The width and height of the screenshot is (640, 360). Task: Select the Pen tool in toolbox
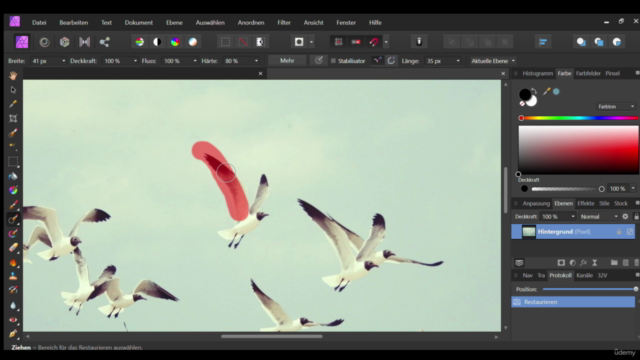13,333
